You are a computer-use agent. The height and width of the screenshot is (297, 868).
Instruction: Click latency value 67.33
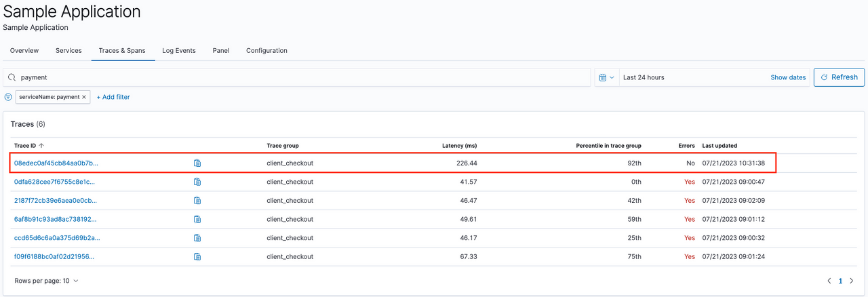pos(468,256)
